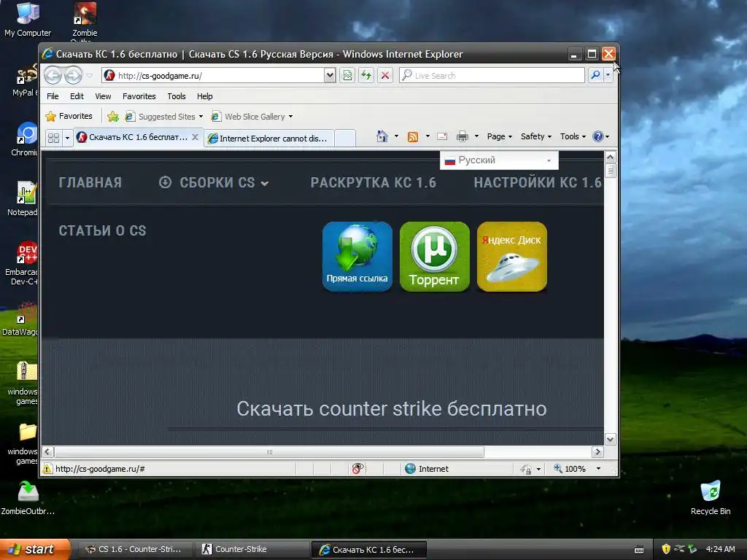Refresh the page with green arrows icon

click(366, 75)
